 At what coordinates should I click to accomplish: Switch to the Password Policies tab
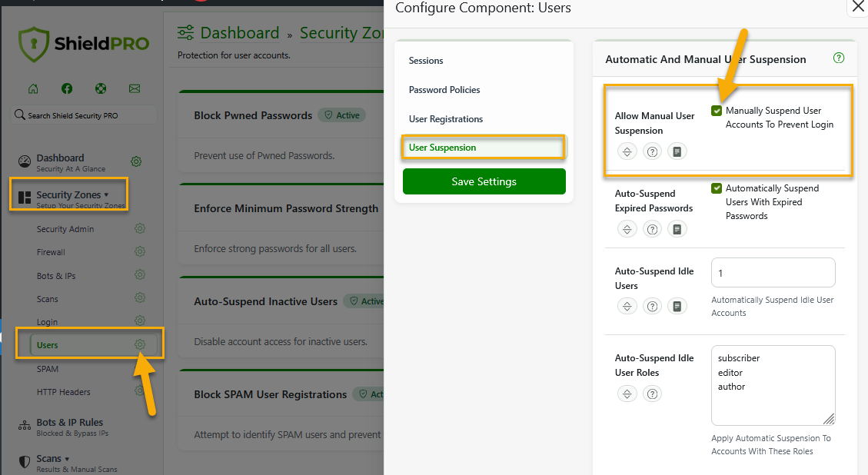click(444, 90)
